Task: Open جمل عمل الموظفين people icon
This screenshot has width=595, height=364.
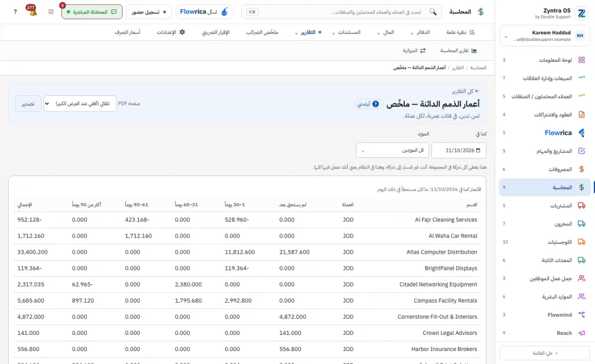Action: (x=581, y=279)
